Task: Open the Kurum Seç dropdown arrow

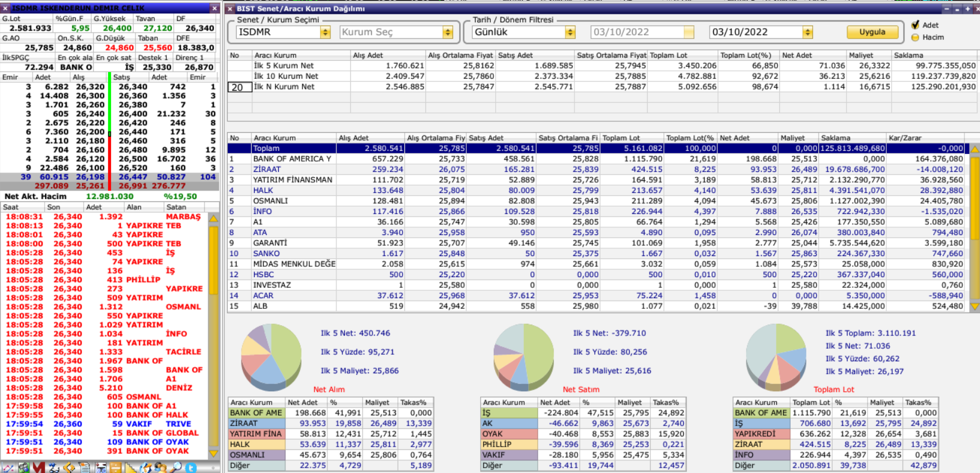Action: (447, 32)
